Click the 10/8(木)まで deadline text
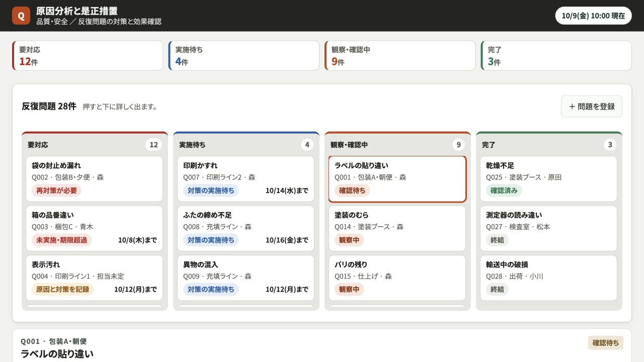This screenshot has height=362, width=644. pyautogui.click(x=137, y=240)
